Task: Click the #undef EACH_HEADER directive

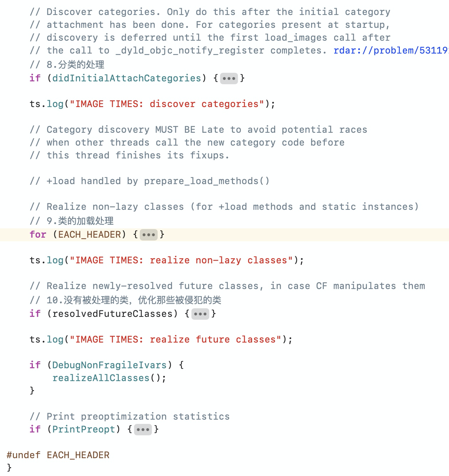Action: 58,455
